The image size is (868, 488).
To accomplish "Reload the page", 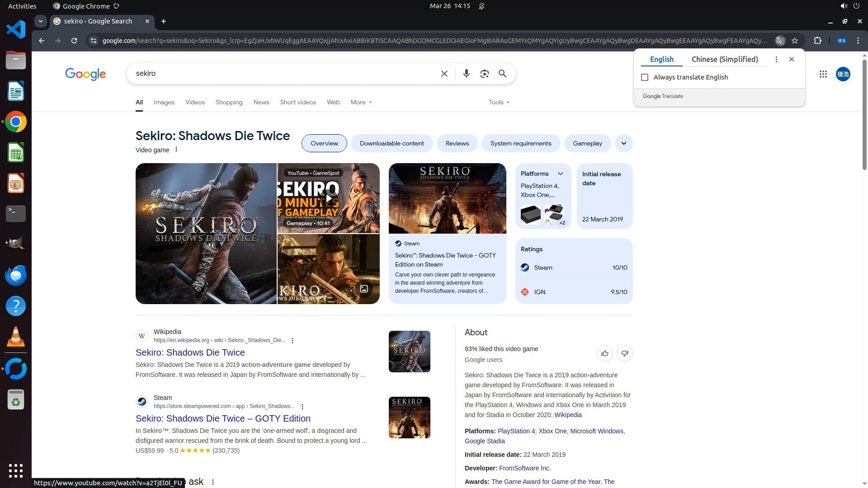I will (x=74, y=41).
